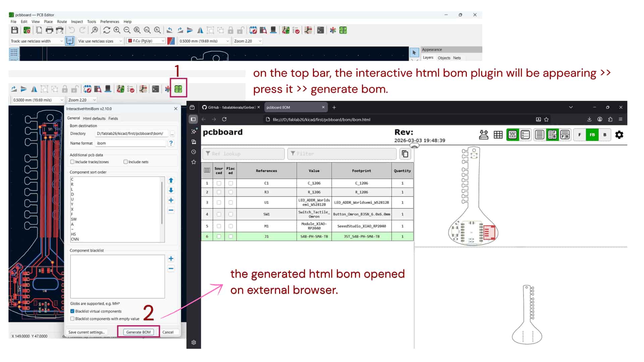Click Save current settings button
644x362 pixels.
[x=87, y=332]
